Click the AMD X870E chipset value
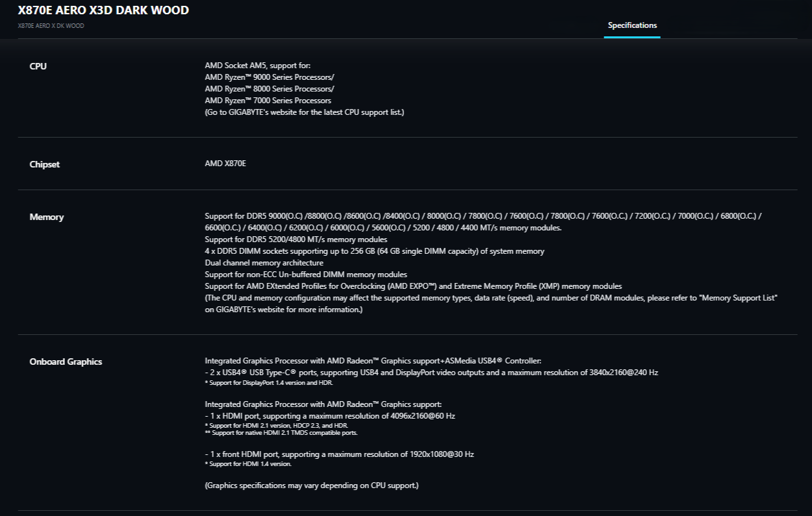Screen dimensions: 812x516 tap(225, 164)
